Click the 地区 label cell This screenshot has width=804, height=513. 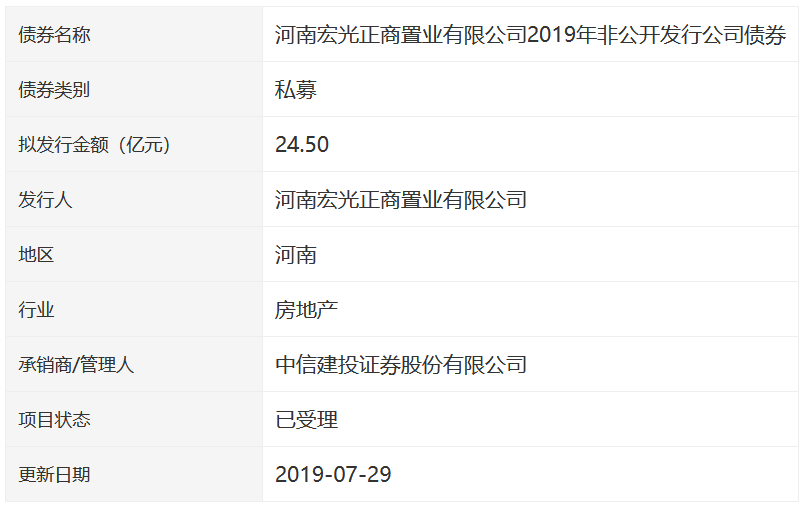[36, 255]
